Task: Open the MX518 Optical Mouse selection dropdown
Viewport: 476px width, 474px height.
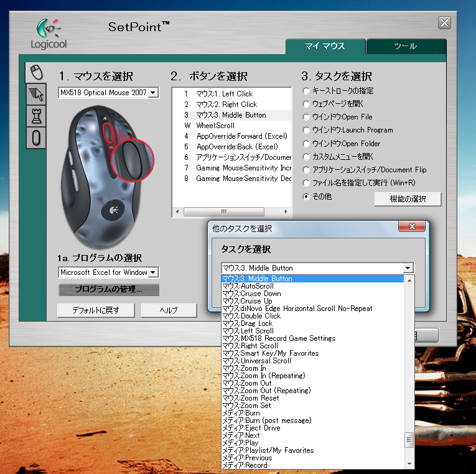Action: (153, 92)
